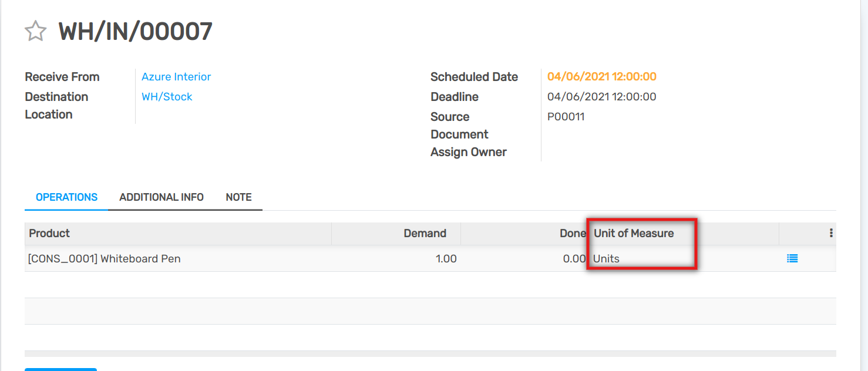868x371 pixels.
Task: Follow the WH/Stock destination location link
Action: [x=167, y=97]
